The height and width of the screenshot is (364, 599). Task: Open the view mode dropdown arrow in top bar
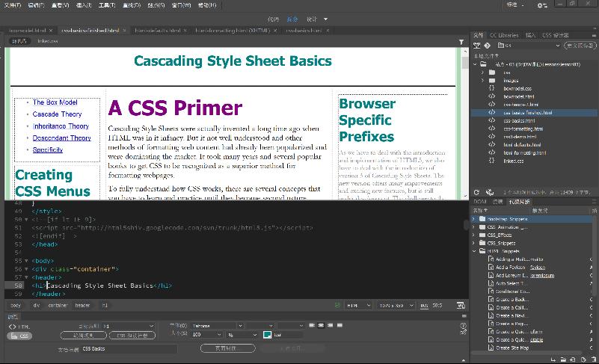(325, 19)
